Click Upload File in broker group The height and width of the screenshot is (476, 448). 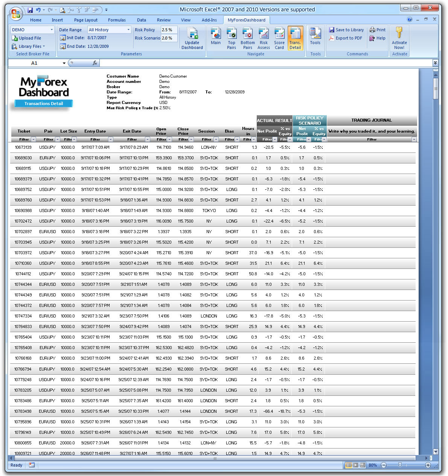click(26, 38)
